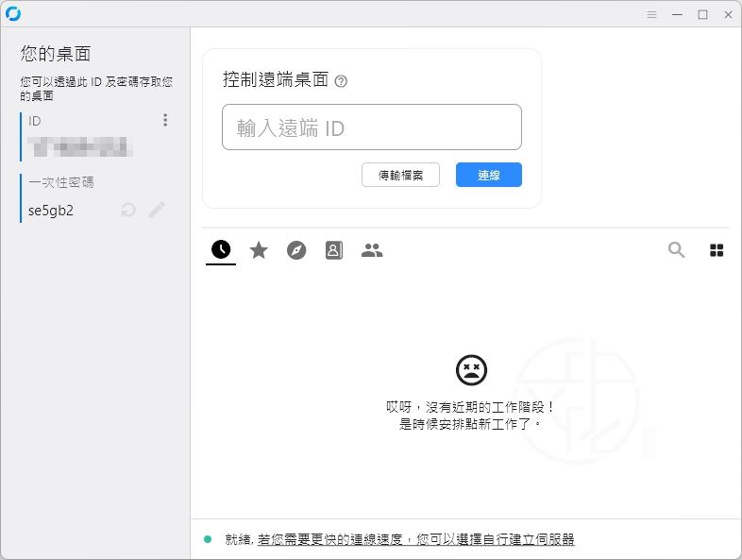Click the pencil icon to edit password

point(157,210)
